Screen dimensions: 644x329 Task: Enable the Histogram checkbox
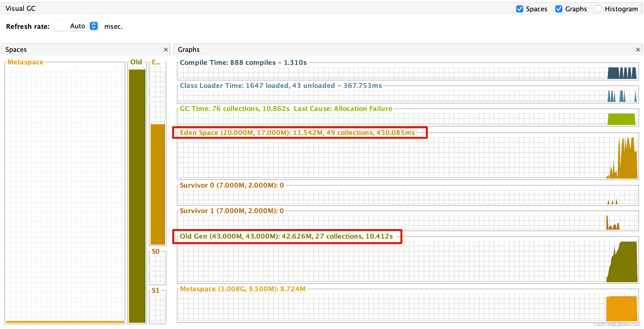[x=599, y=9]
